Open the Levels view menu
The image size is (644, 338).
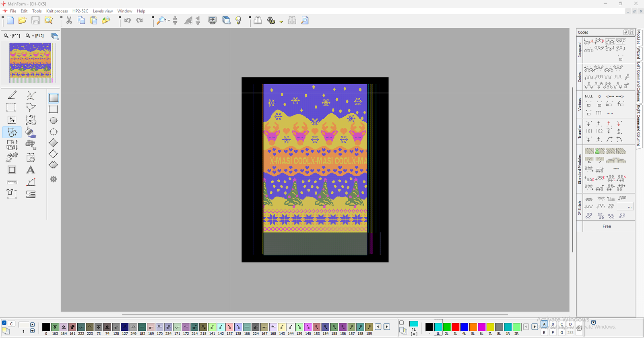(x=103, y=11)
